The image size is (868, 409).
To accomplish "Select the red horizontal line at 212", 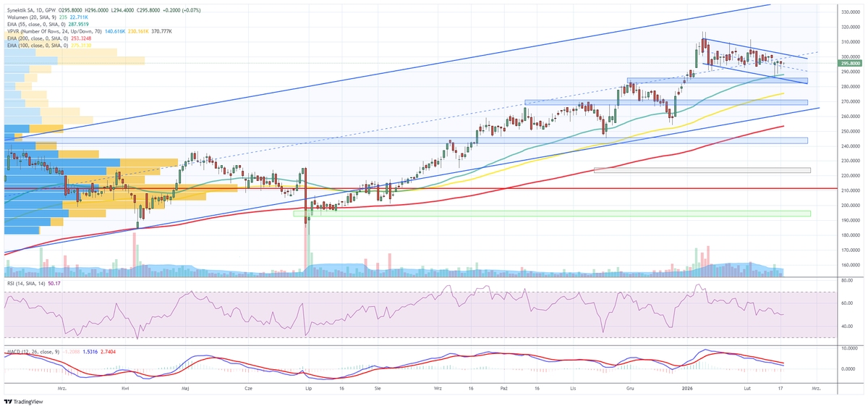I will [x=420, y=187].
